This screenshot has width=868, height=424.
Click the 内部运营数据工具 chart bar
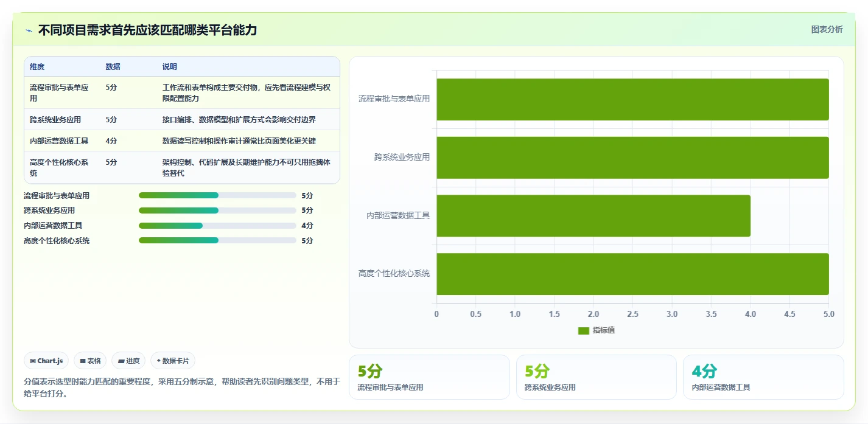click(x=593, y=215)
